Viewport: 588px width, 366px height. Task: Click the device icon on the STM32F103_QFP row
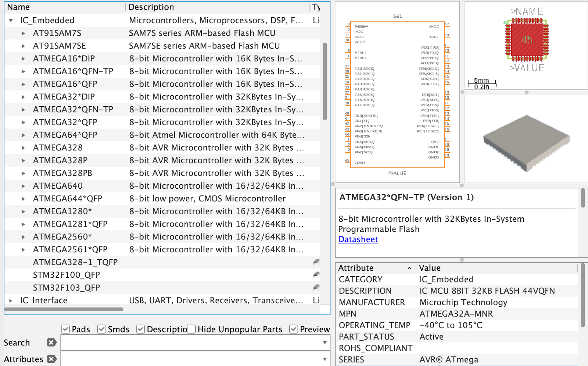coord(316,288)
